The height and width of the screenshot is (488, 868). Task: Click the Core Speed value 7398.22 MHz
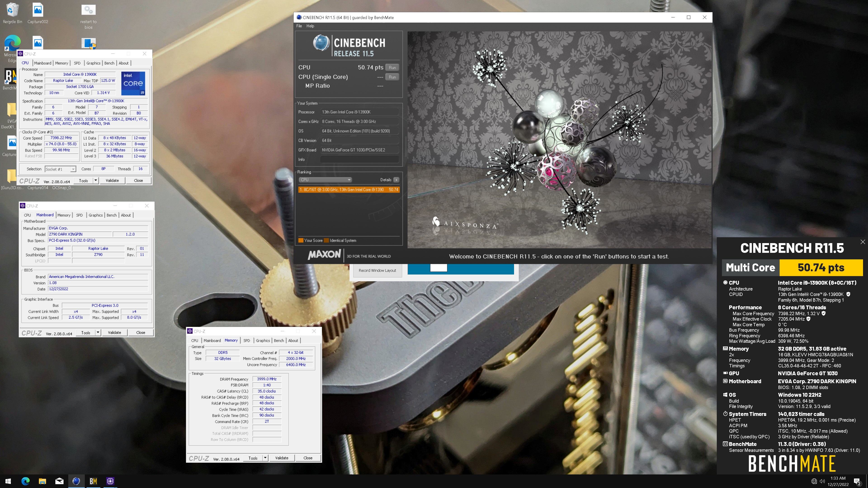tap(61, 138)
